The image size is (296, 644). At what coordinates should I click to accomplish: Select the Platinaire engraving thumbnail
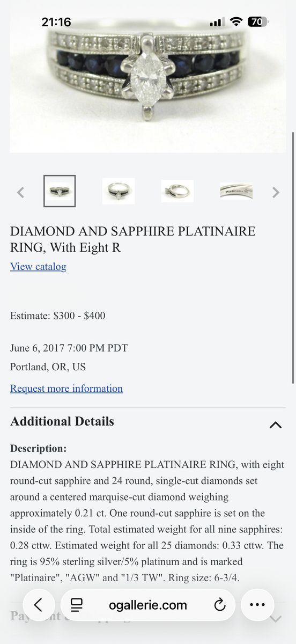coord(236,191)
